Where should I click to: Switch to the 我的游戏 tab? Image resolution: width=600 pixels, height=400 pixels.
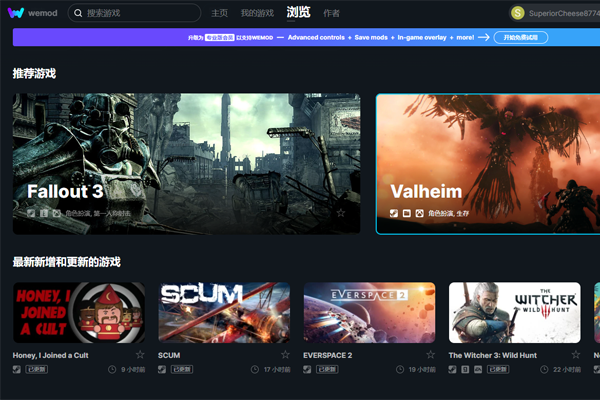[257, 14]
